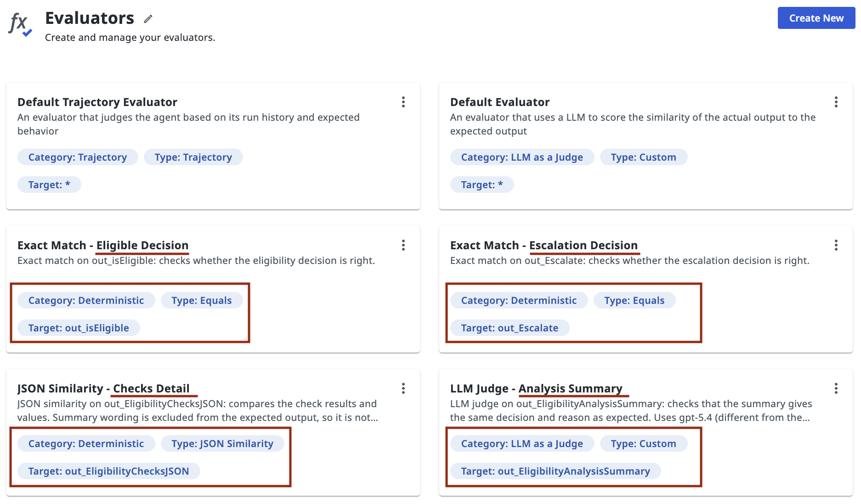Viewport: 861px width, 504px height.
Task: Open the Exact Match - Eligible Decision title
Action: (103, 245)
